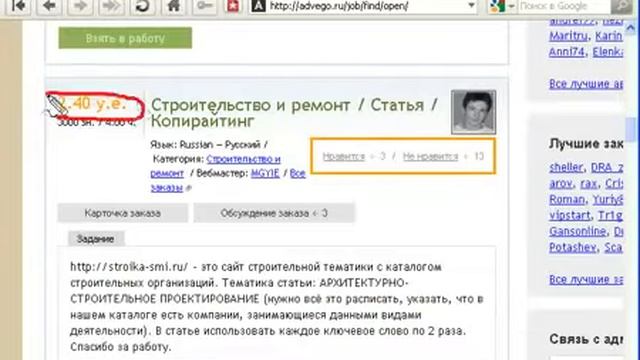The image size is (640, 360).
Task: Click the page icon inside the address field
Action: point(258,6)
